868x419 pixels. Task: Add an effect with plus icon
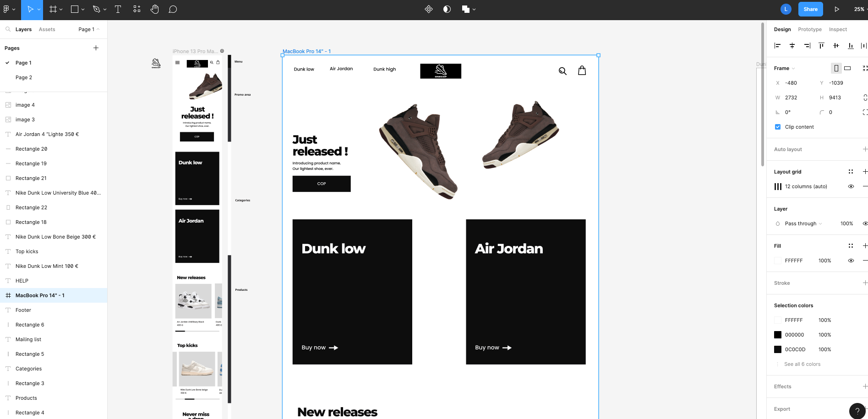(x=865, y=386)
